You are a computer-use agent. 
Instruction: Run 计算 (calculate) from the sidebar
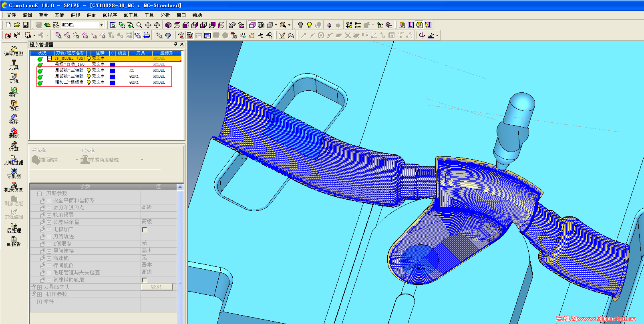point(14,146)
